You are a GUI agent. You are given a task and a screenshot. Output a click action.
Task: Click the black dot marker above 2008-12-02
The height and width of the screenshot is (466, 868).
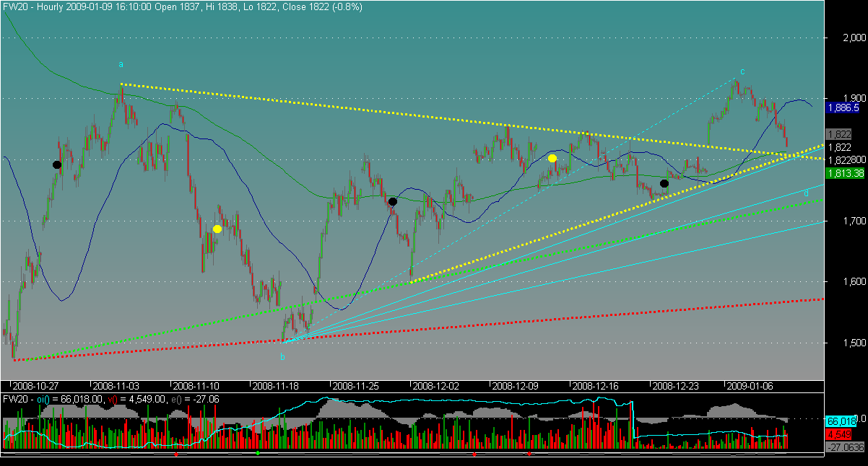[x=392, y=202]
